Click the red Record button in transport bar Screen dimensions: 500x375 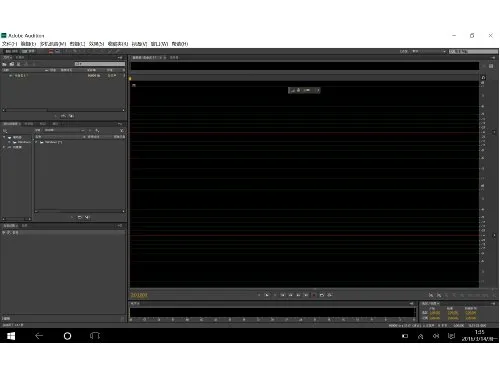click(314, 295)
